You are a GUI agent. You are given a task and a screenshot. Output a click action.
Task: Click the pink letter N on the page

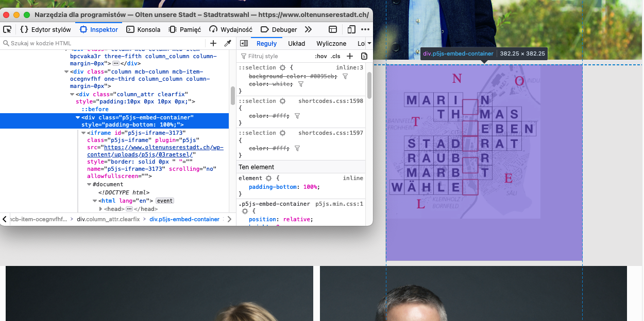(x=456, y=78)
